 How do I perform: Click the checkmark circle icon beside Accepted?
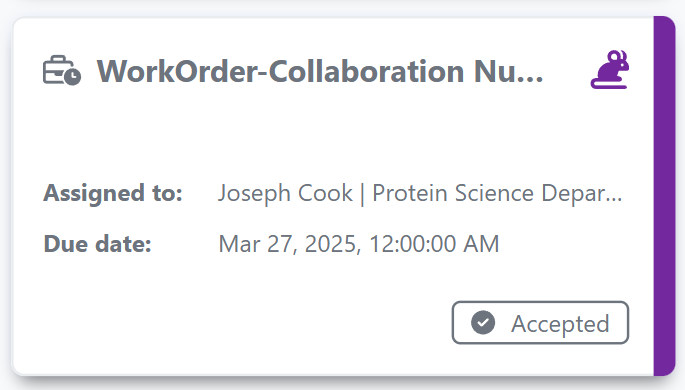483,323
